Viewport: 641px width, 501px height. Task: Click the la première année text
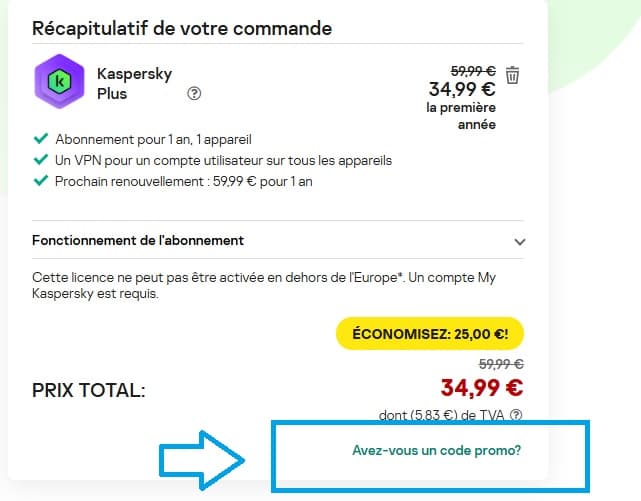461,116
